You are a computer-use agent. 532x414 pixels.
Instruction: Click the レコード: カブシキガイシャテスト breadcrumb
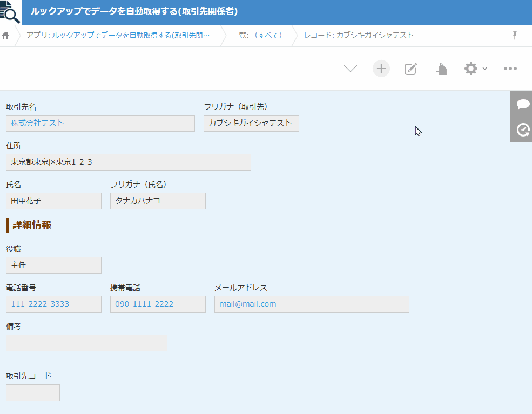[359, 36]
